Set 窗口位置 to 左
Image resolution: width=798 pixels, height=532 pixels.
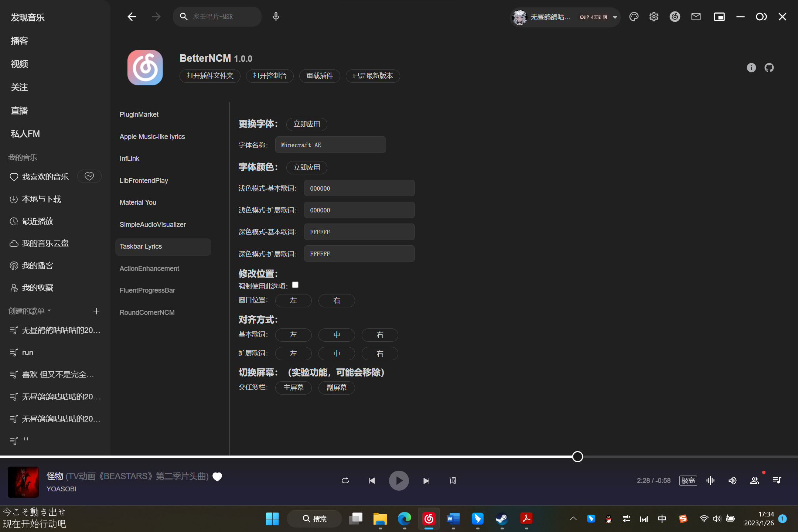[x=293, y=300]
